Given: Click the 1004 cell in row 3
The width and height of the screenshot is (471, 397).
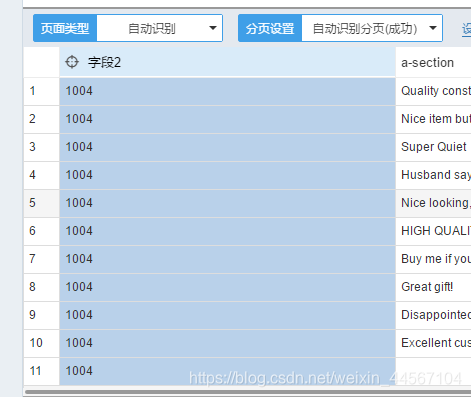Looking at the screenshot, I should point(227,147).
